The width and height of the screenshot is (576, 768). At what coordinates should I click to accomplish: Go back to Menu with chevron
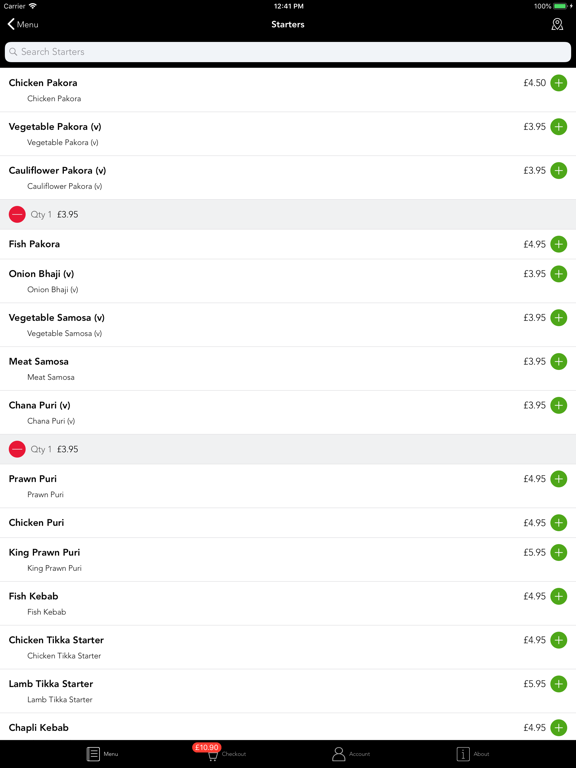click(x=23, y=24)
